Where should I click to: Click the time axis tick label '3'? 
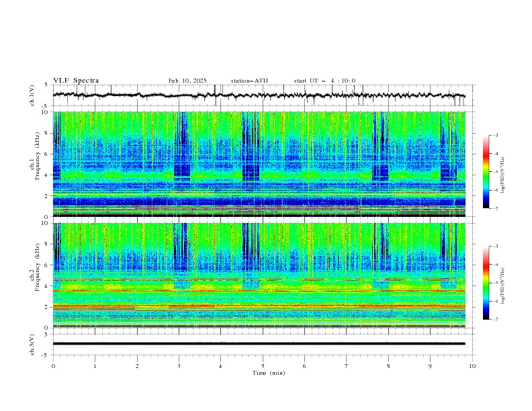point(179,366)
